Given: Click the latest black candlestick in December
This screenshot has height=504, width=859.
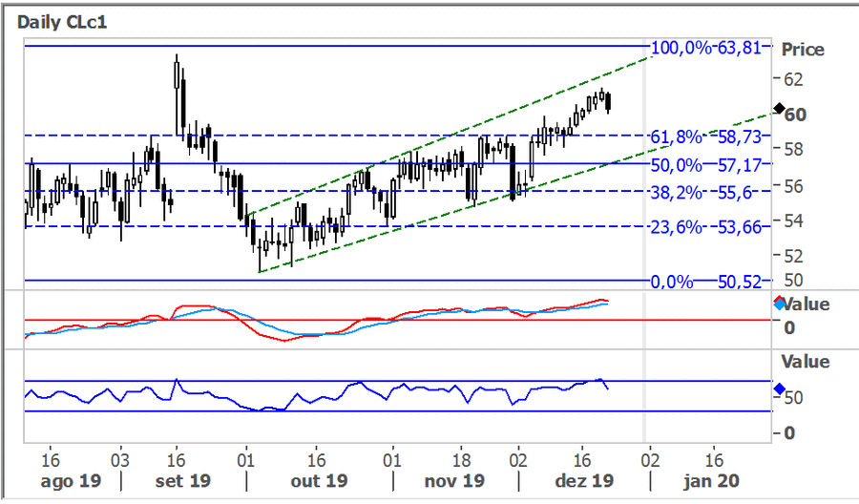Looking at the screenshot, I should [x=609, y=102].
